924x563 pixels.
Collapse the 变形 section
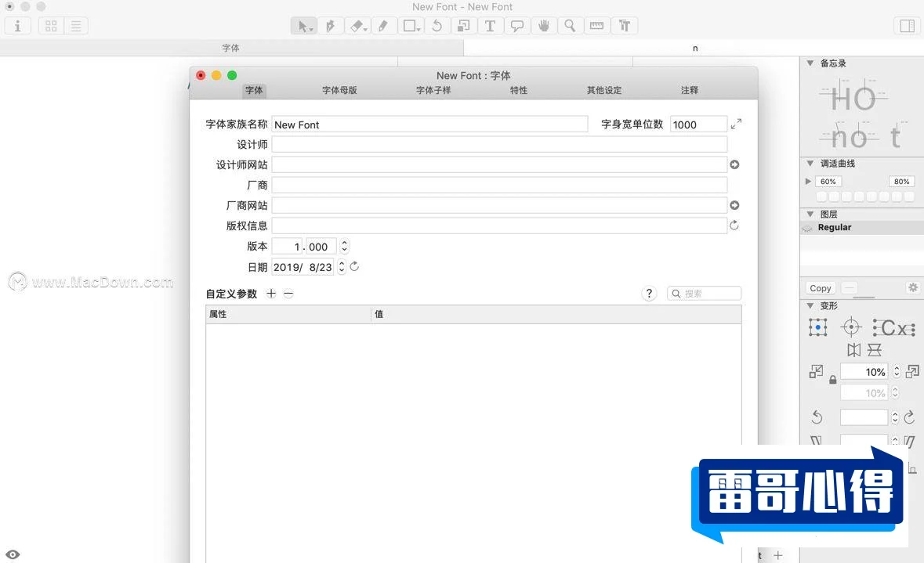point(810,305)
